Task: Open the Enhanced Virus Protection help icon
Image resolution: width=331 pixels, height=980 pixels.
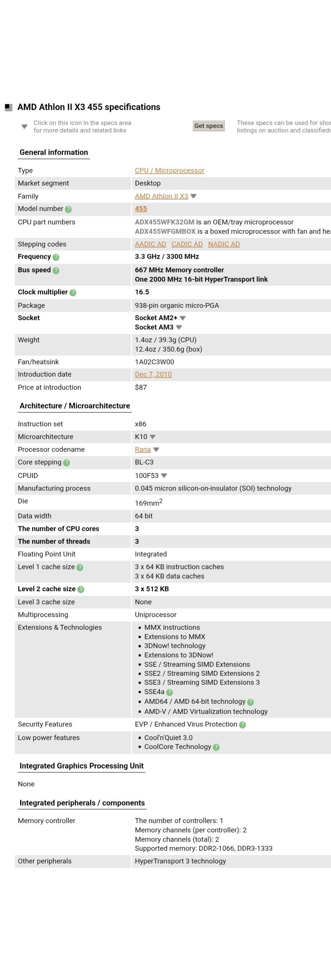Action: point(242,725)
